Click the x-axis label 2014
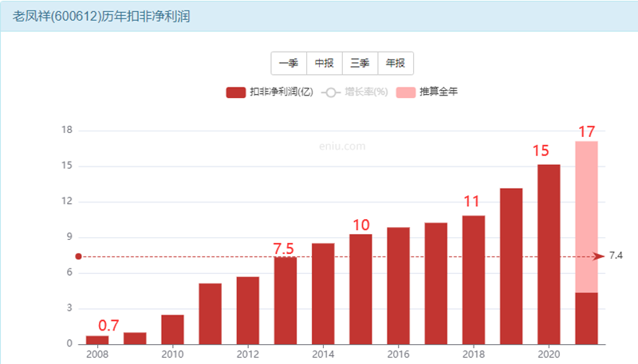This screenshot has height=364, width=638. click(323, 354)
